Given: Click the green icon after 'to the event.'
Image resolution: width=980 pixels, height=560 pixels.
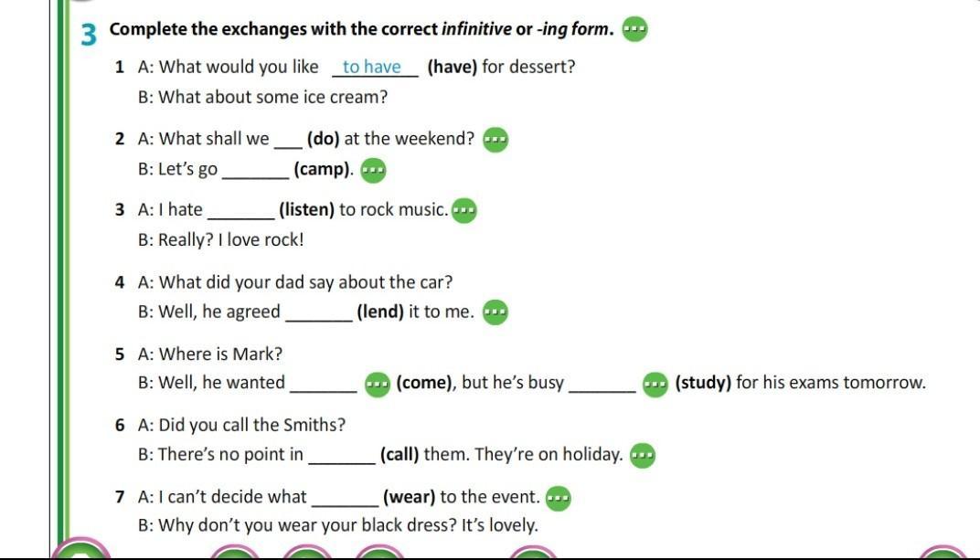Looking at the screenshot, I should pyautogui.click(x=558, y=498).
